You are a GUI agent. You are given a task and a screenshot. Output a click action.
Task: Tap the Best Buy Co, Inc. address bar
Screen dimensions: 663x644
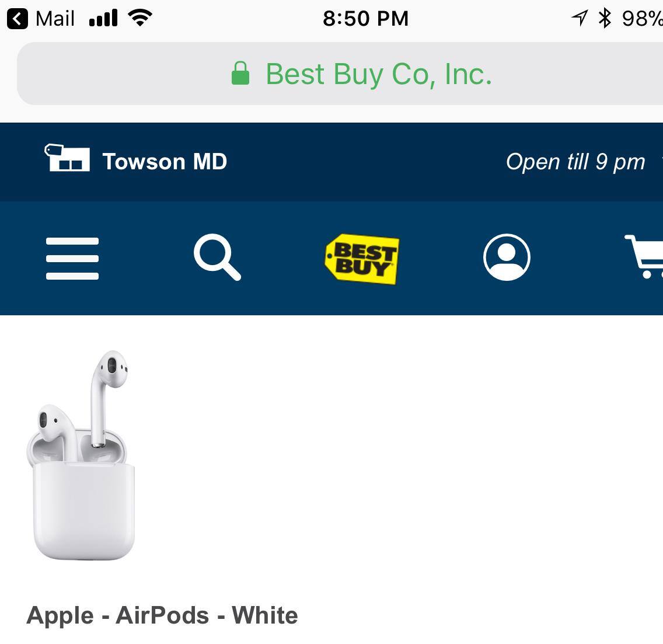(340, 74)
